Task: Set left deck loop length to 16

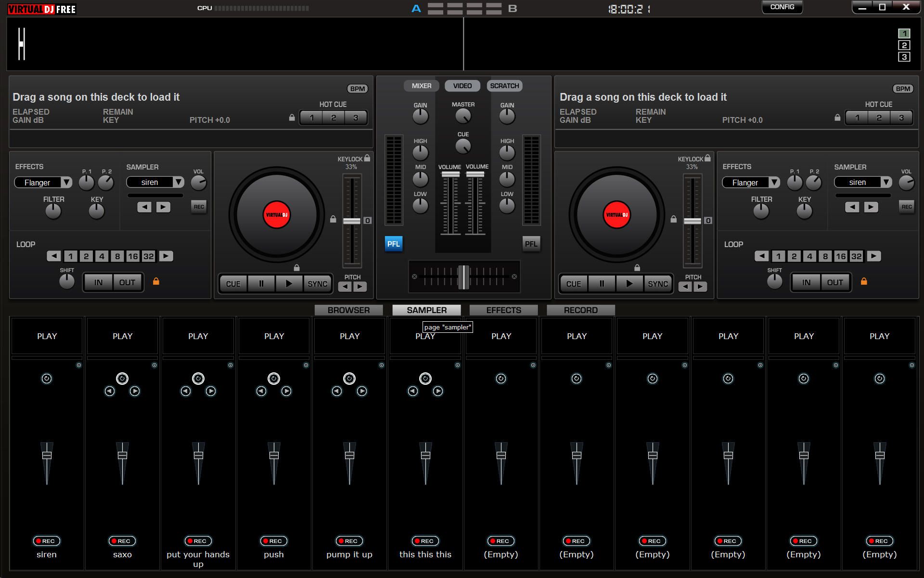Action: point(133,256)
